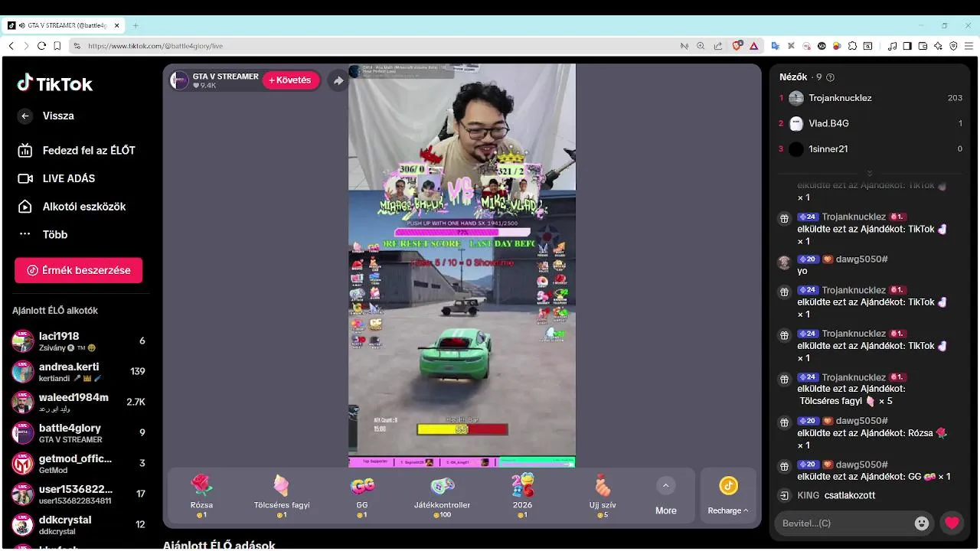Click GTA V STREAMER profile avatar

click(179, 80)
